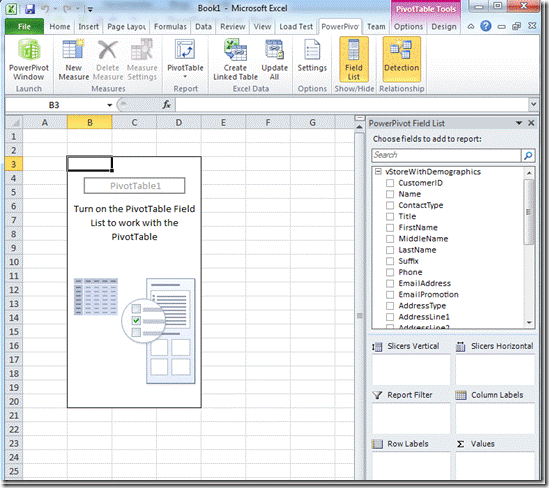Click the Report Filter funnel icon
This screenshot has width=549, height=488.
click(x=377, y=395)
